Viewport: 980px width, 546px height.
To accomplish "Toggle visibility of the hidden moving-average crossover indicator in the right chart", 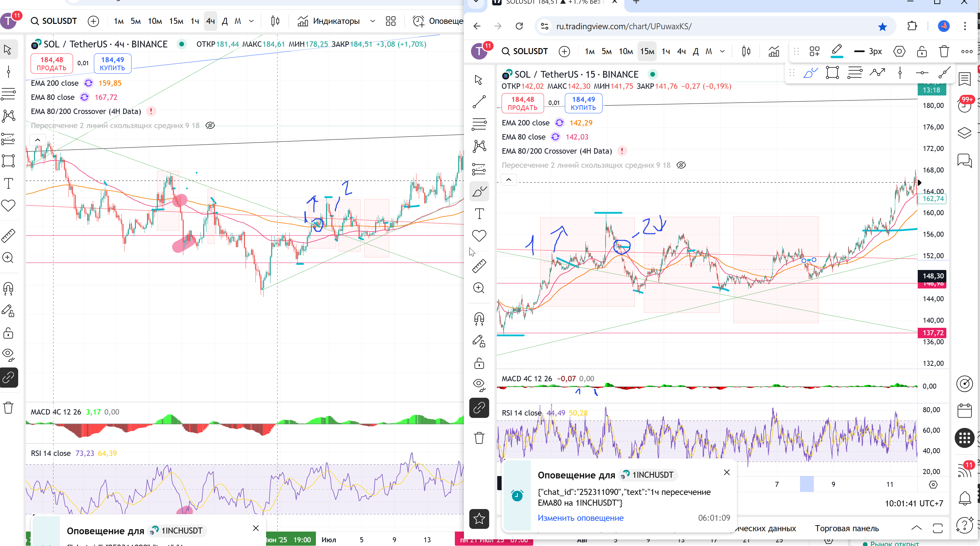I will click(681, 165).
